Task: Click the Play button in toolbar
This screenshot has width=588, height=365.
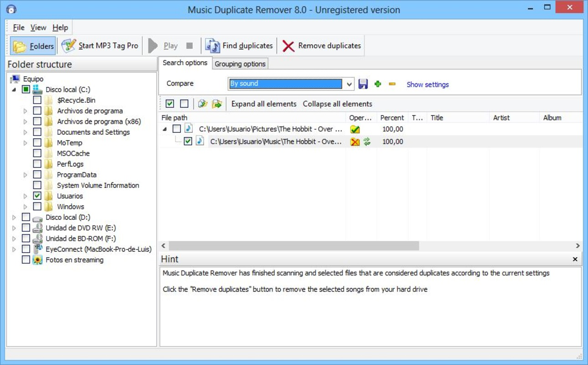Action: coord(163,46)
